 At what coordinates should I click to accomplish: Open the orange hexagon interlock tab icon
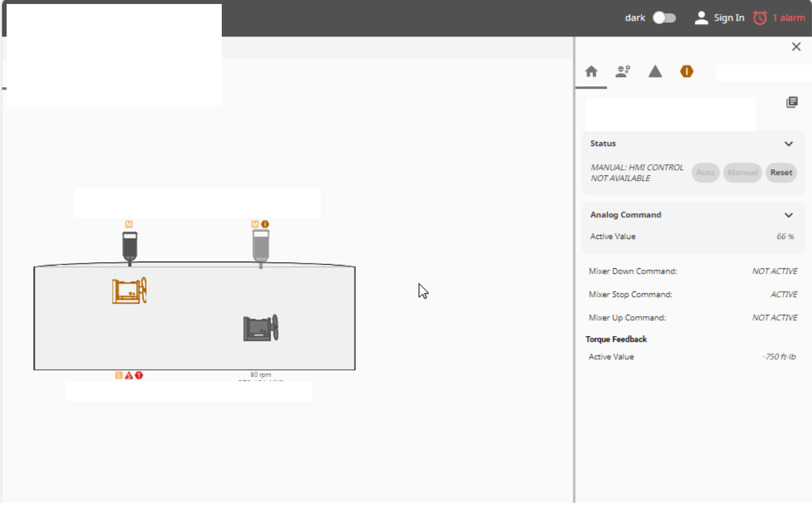tap(687, 71)
